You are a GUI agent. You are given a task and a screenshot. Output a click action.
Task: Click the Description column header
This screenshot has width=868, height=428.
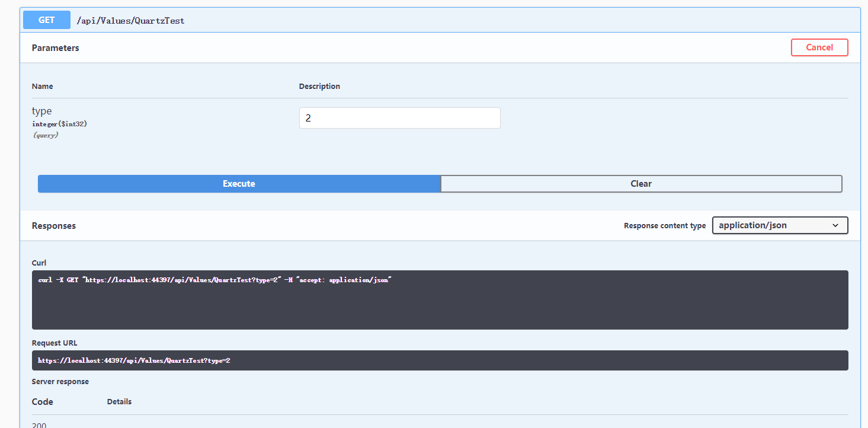[319, 86]
